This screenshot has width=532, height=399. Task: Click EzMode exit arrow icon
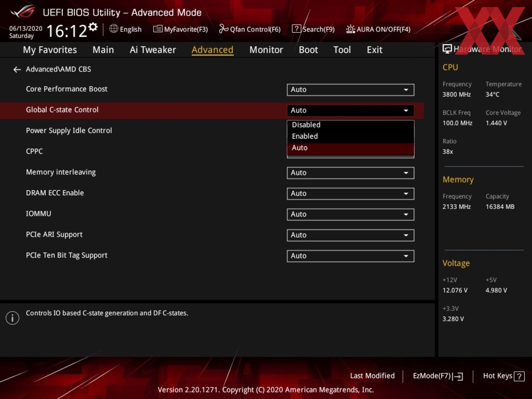click(x=458, y=376)
